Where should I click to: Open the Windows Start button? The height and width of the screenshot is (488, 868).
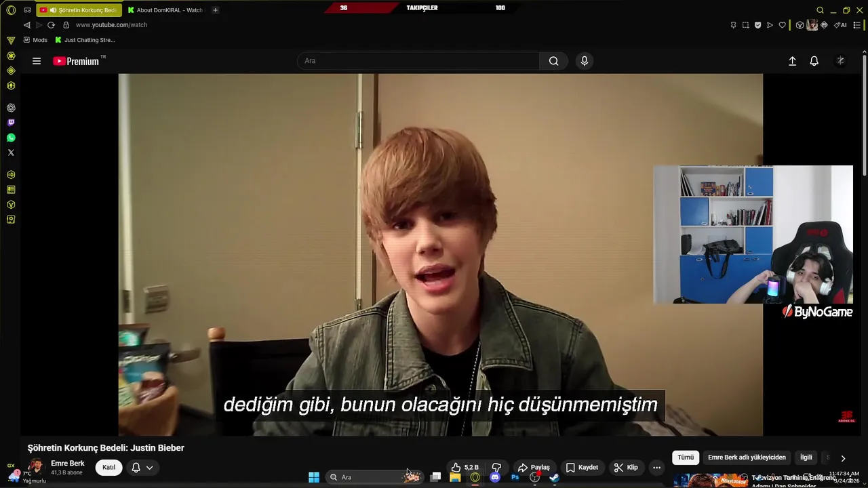click(314, 477)
